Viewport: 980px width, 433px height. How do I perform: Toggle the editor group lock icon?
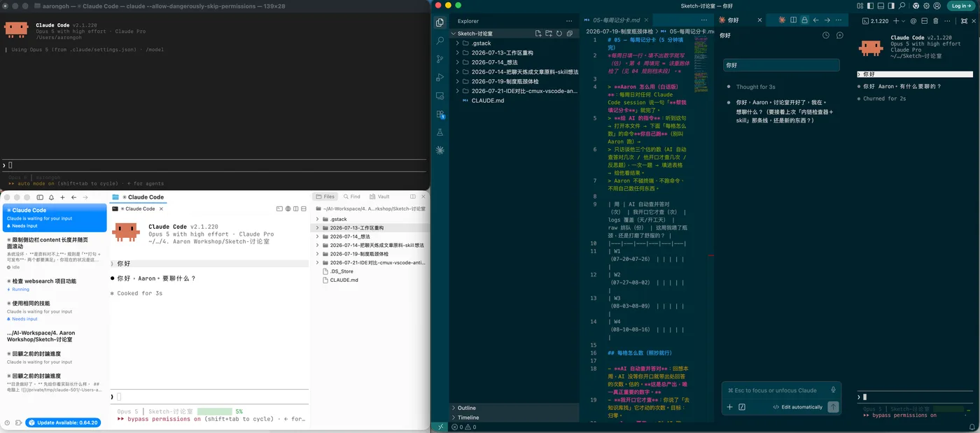click(x=804, y=20)
